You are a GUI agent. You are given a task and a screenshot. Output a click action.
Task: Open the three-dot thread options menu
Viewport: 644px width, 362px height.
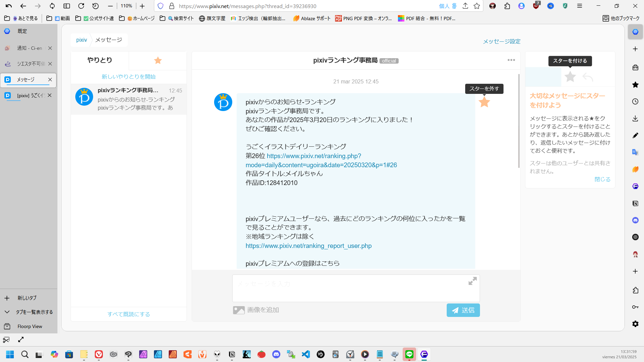point(511,60)
